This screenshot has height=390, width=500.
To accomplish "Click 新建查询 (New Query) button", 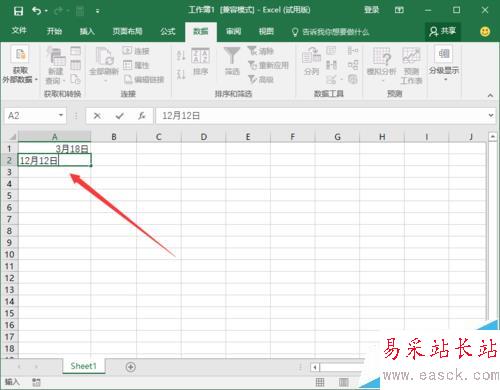I will coord(55,66).
